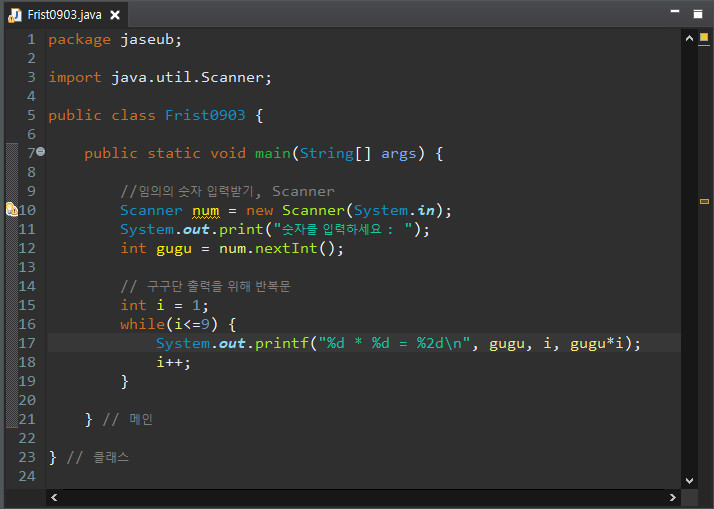Maximize the editor view
This screenshot has height=509, width=714.
[698, 14]
